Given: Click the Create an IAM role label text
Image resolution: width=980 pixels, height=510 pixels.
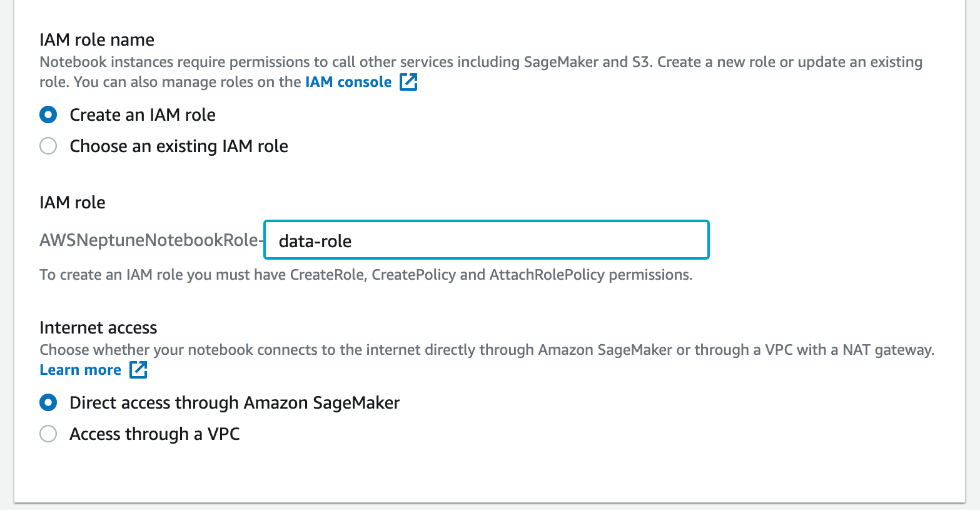Looking at the screenshot, I should coord(143,115).
